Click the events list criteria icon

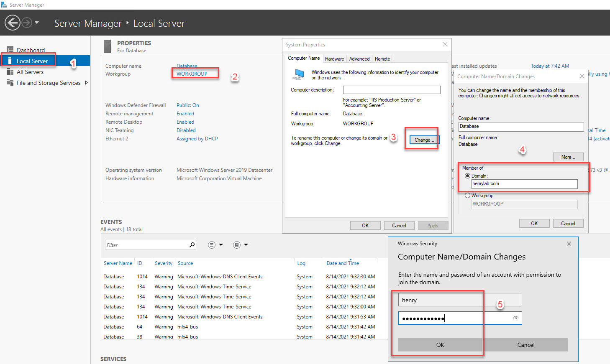click(212, 245)
